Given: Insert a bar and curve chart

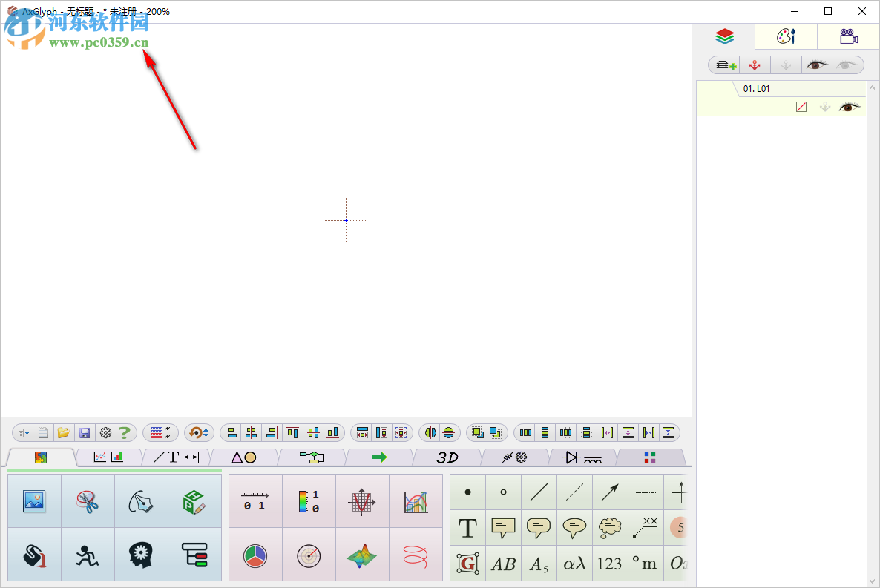Looking at the screenshot, I should pyautogui.click(x=416, y=501).
